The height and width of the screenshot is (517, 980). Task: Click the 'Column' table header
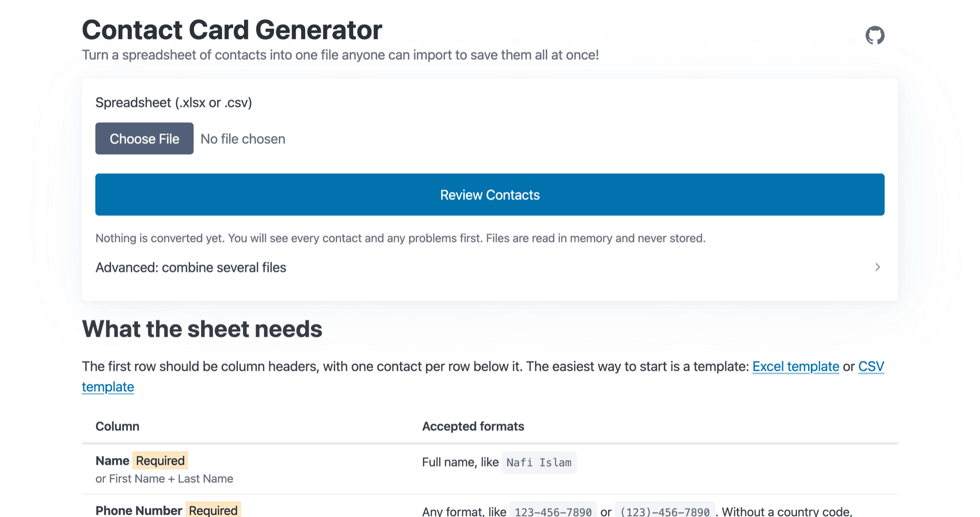118,426
